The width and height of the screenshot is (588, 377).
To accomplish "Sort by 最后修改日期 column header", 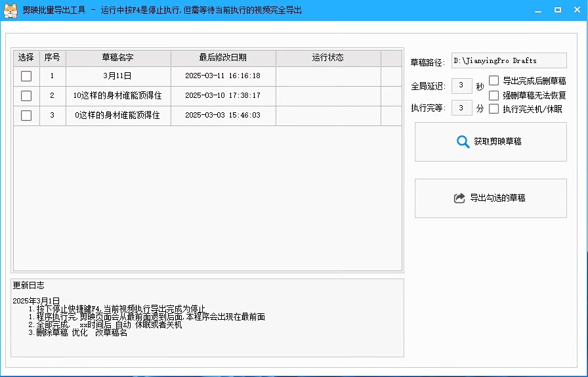I will point(223,58).
